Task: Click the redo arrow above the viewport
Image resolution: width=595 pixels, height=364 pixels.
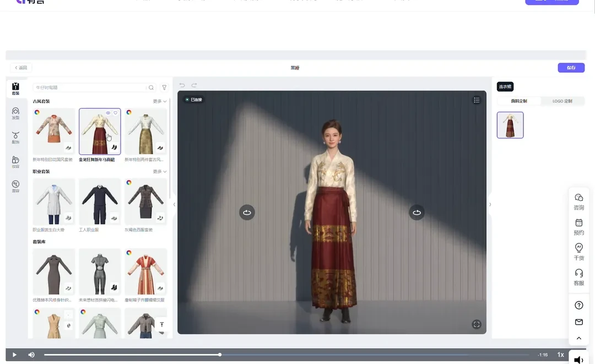Action: (x=194, y=85)
